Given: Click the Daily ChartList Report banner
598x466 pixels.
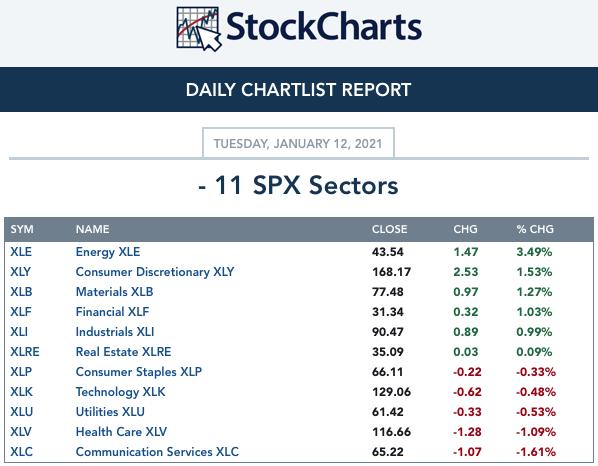Looking at the screenshot, I should pyautogui.click(x=299, y=90).
